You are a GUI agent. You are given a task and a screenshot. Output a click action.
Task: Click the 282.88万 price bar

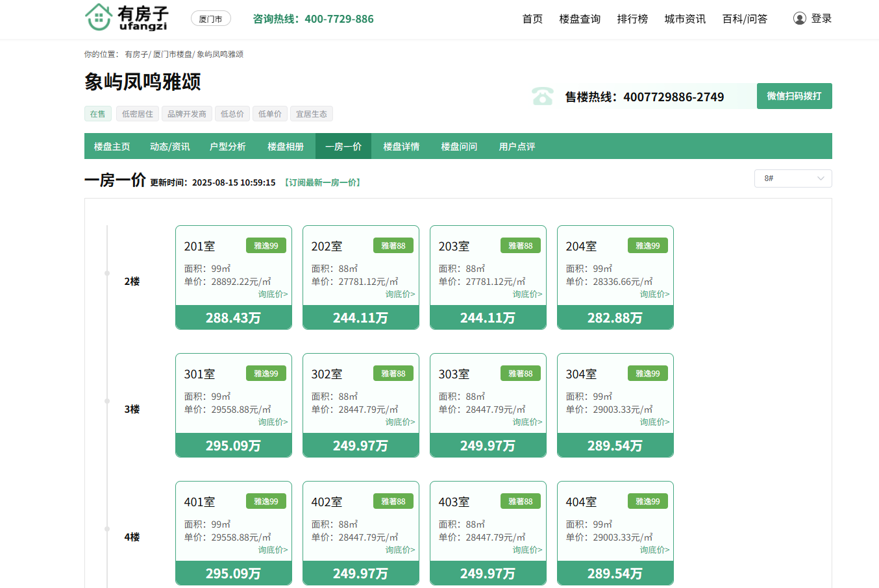click(x=615, y=317)
